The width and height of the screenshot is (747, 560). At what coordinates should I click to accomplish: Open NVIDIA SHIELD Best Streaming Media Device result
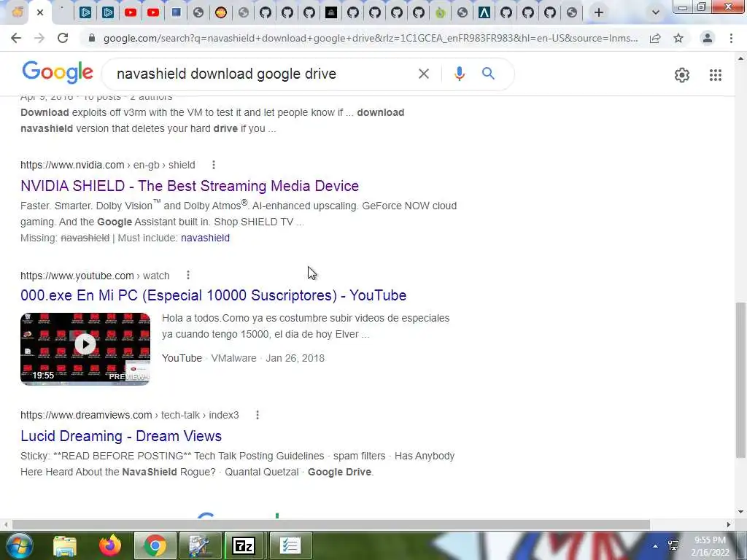190,186
